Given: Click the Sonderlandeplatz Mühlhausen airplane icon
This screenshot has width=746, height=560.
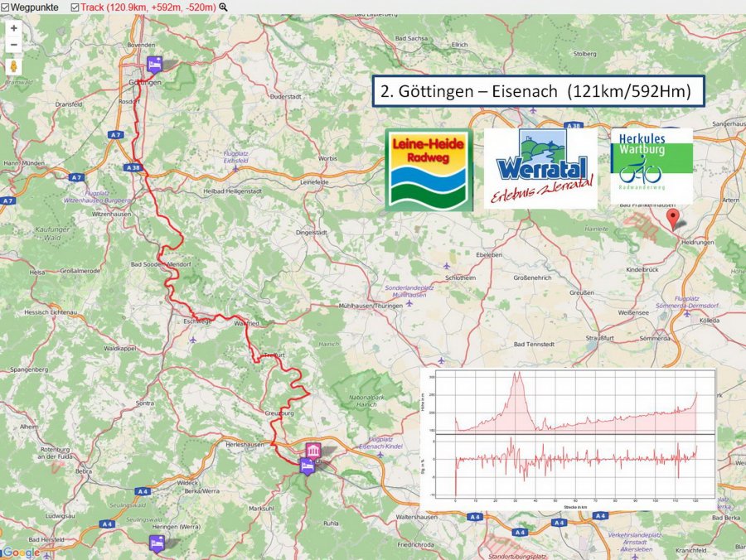Looking at the screenshot, I should pyautogui.click(x=409, y=303).
